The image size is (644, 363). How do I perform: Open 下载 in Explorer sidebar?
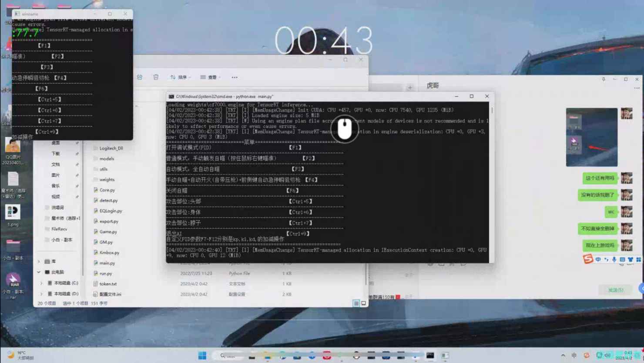click(56, 154)
